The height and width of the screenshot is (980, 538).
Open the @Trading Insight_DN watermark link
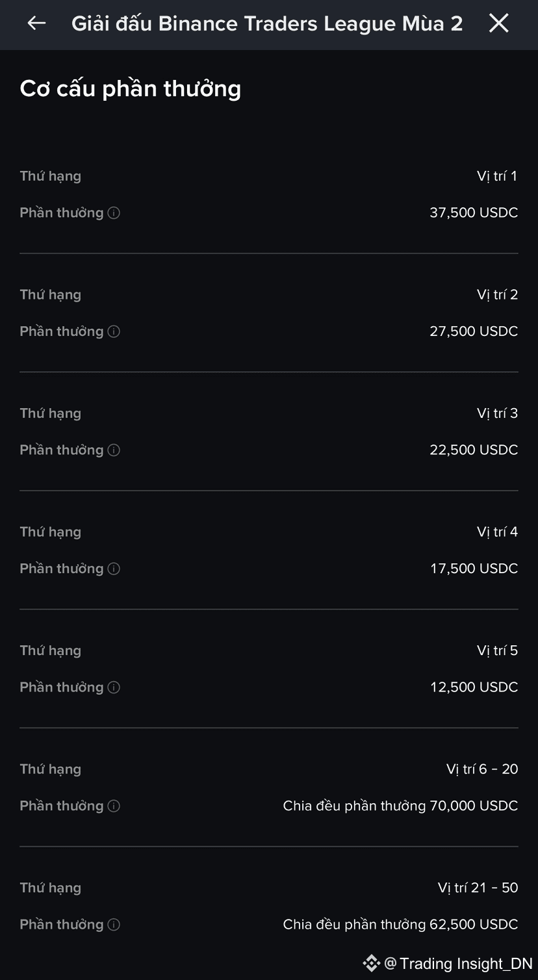pyautogui.click(x=459, y=963)
